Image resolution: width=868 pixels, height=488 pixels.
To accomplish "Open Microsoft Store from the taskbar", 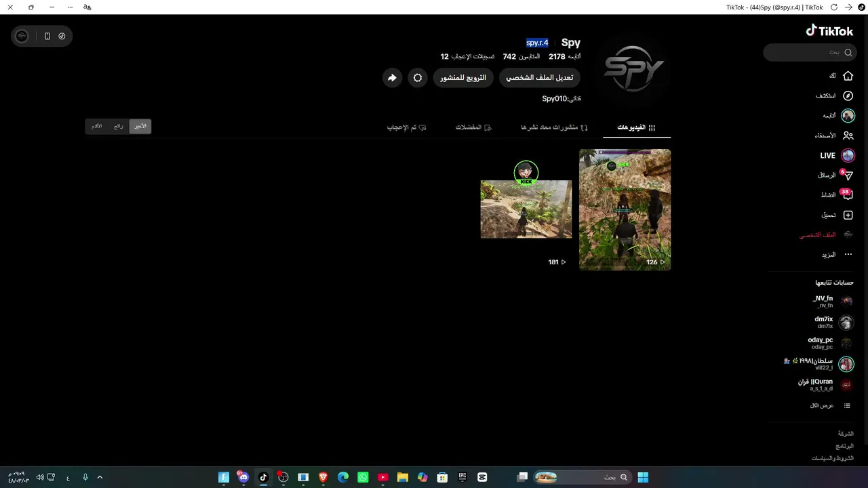I will [x=442, y=477].
